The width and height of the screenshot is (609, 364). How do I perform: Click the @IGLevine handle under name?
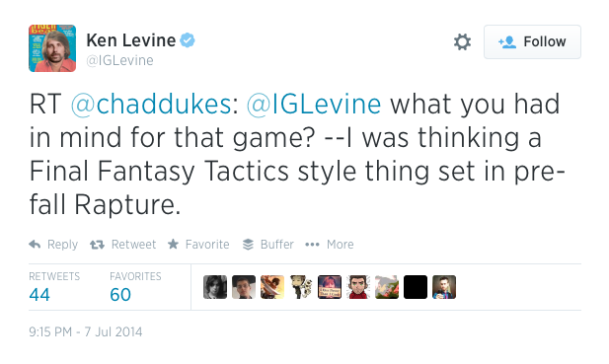119,60
